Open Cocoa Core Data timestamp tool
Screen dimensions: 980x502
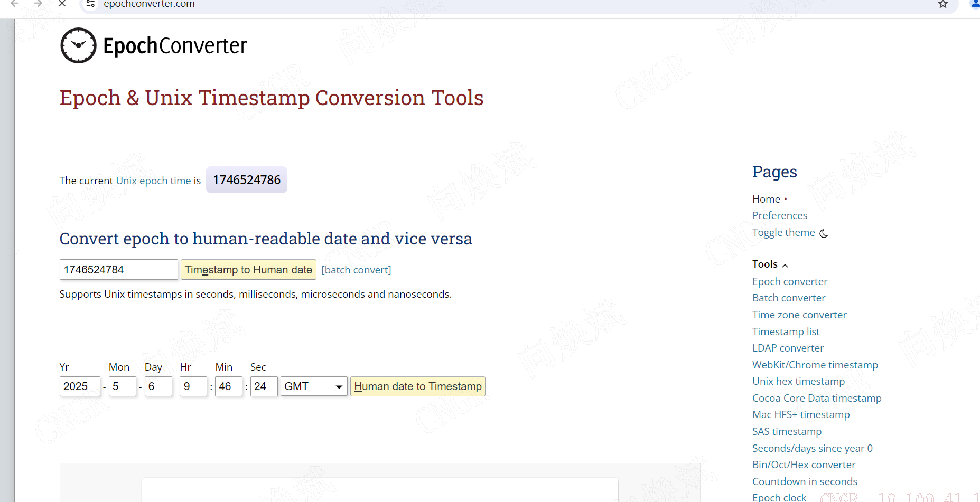click(817, 398)
